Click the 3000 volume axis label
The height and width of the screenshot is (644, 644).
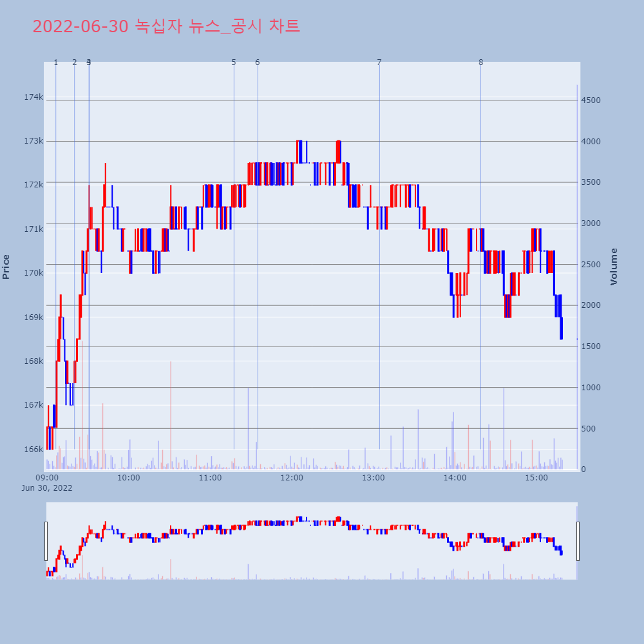[x=591, y=223]
